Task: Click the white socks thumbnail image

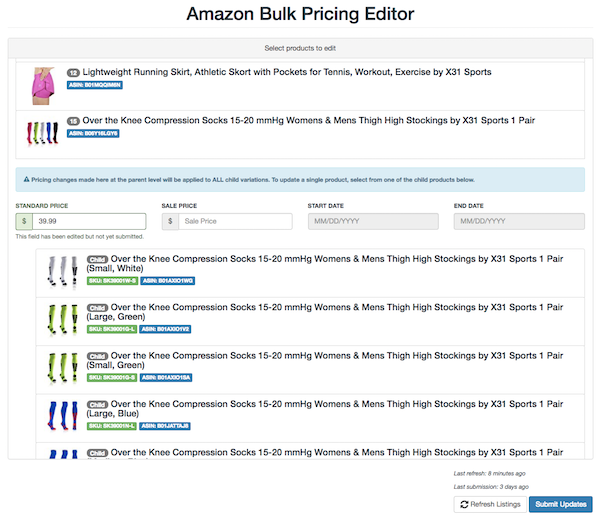Action: (63, 271)
